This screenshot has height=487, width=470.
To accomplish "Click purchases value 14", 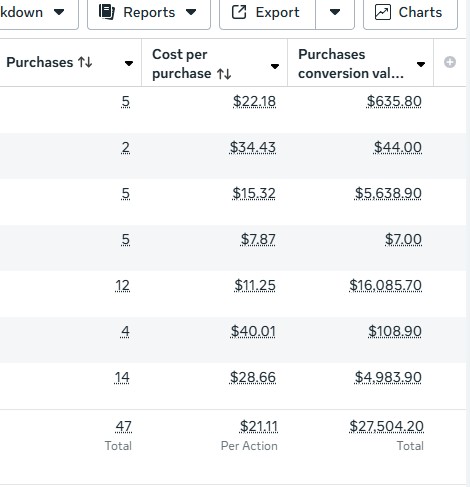I will click(122, 377).
